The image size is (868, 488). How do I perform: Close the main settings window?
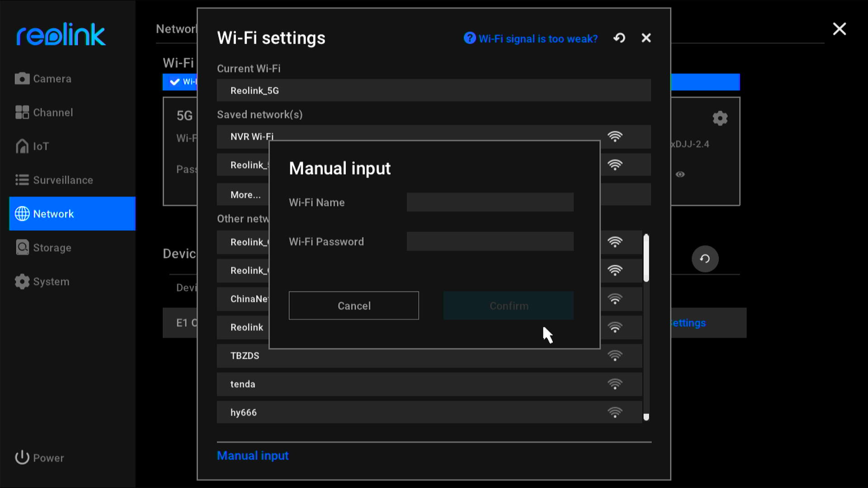[x=840, y=29]
